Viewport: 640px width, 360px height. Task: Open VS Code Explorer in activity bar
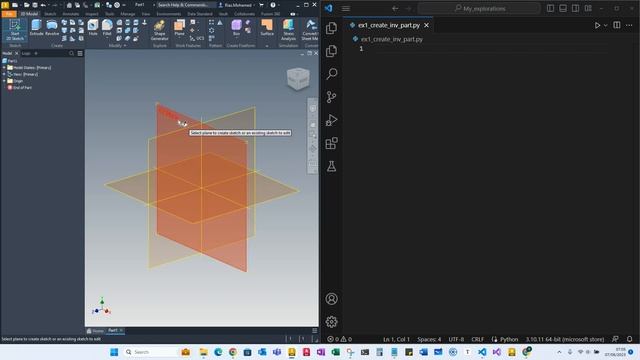(331, 28)
